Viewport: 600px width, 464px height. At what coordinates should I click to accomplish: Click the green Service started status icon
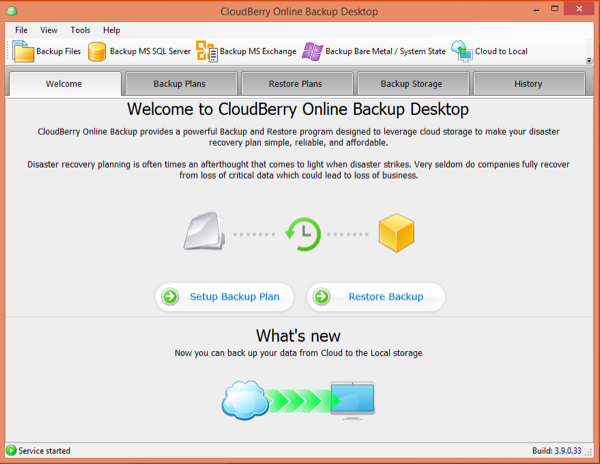point(11,450)
